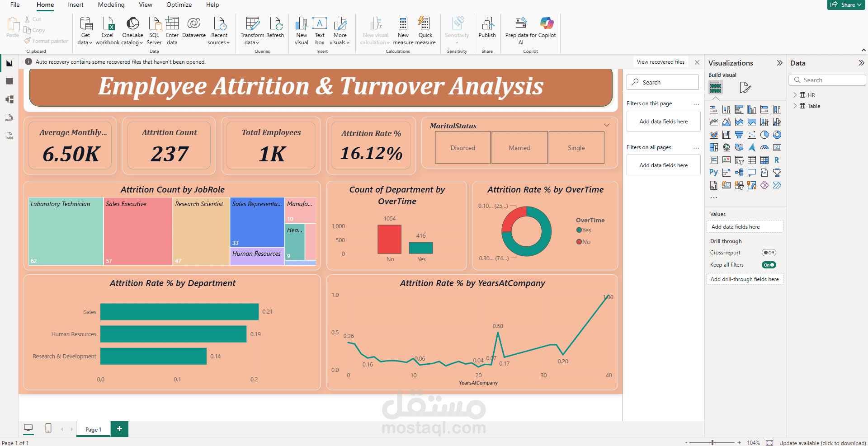Select the Donut chart visual
This screenshot has width=868, height=446.
[777, 135]
